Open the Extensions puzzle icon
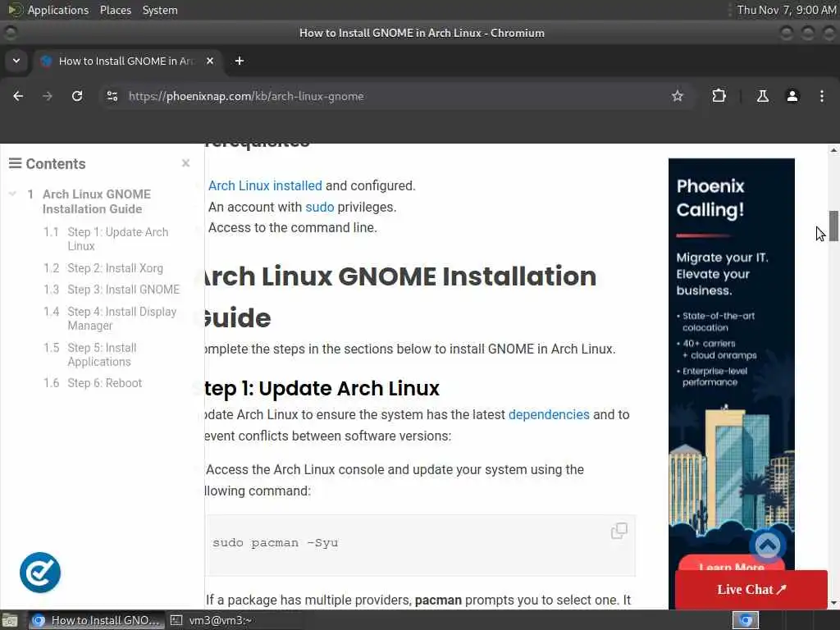This screenshot has width=840, height=630. pos(719,96)
